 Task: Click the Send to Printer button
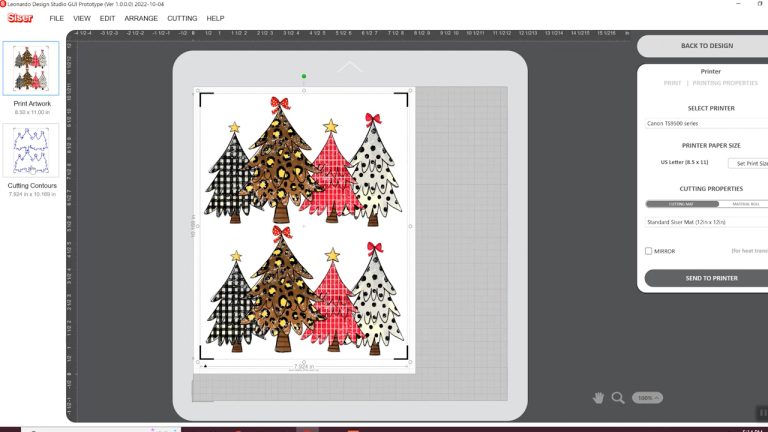[711, 278]
